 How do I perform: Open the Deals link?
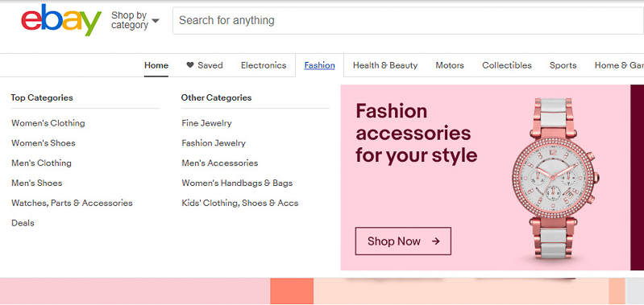click(23, 223)
